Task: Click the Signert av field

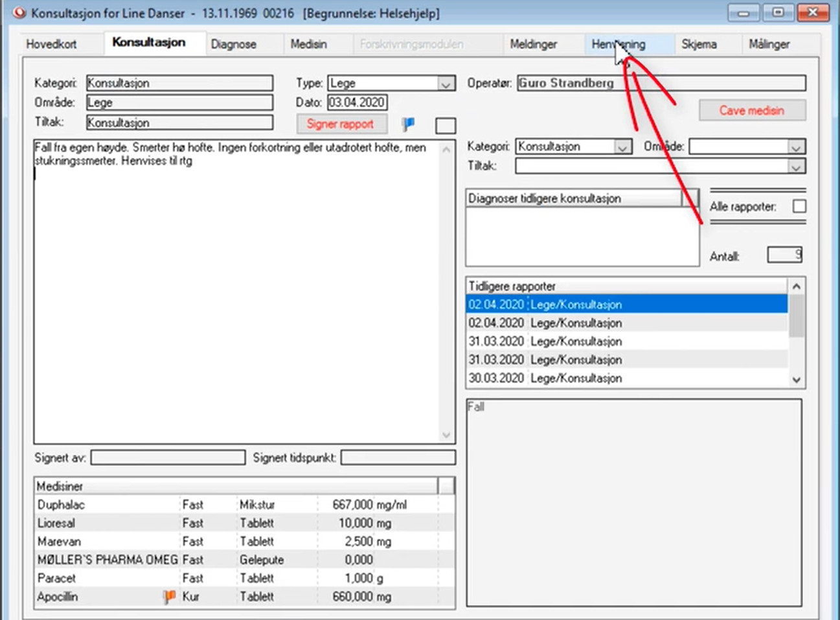Action: pos(168,458)
